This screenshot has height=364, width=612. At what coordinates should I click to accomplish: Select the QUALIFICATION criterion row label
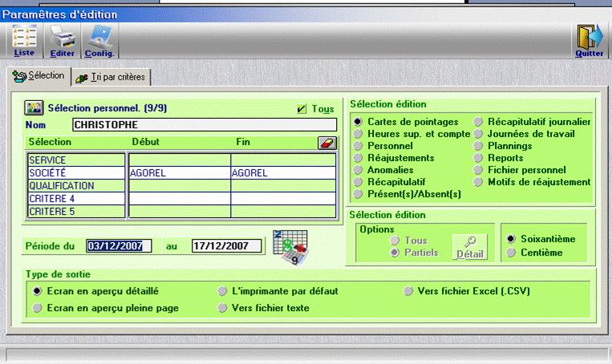(76, 186)
